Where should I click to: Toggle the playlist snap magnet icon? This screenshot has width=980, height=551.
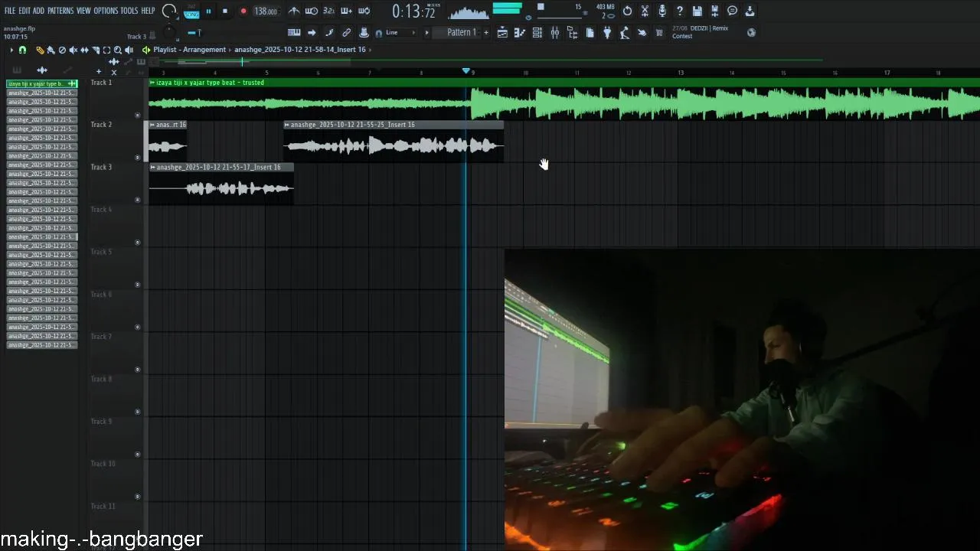point(22,50)
